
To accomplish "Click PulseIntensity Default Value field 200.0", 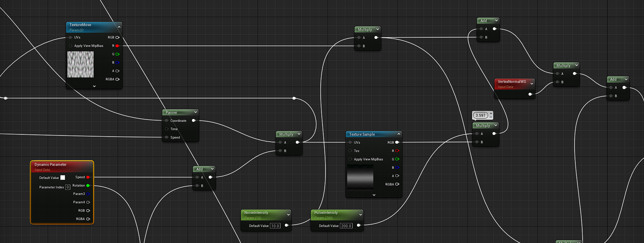I will 346,226.
